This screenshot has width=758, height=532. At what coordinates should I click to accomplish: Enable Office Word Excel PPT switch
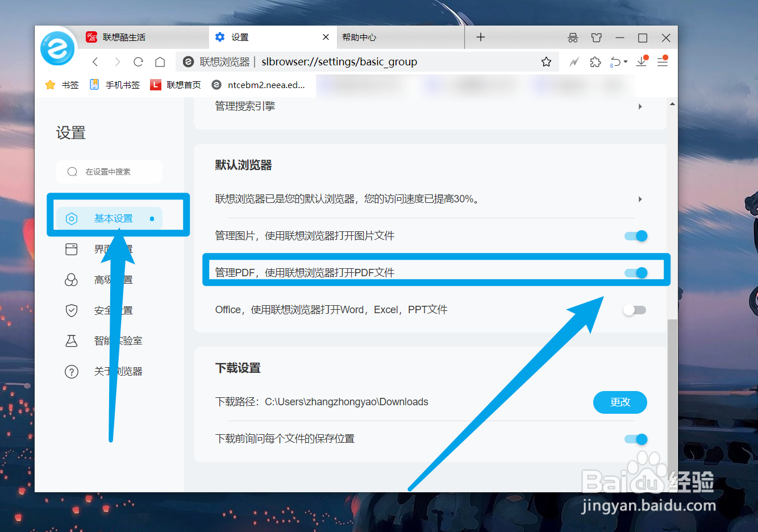click(x=635, y=310)
